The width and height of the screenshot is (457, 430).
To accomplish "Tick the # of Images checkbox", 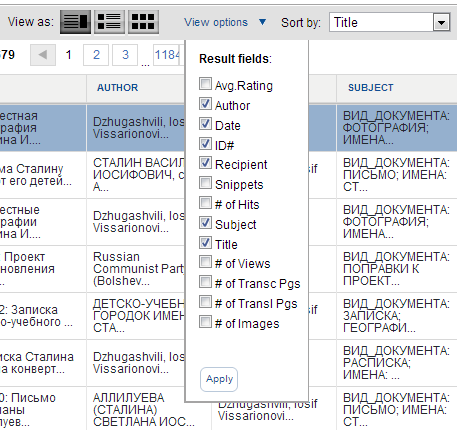I will tap(205, 322).
